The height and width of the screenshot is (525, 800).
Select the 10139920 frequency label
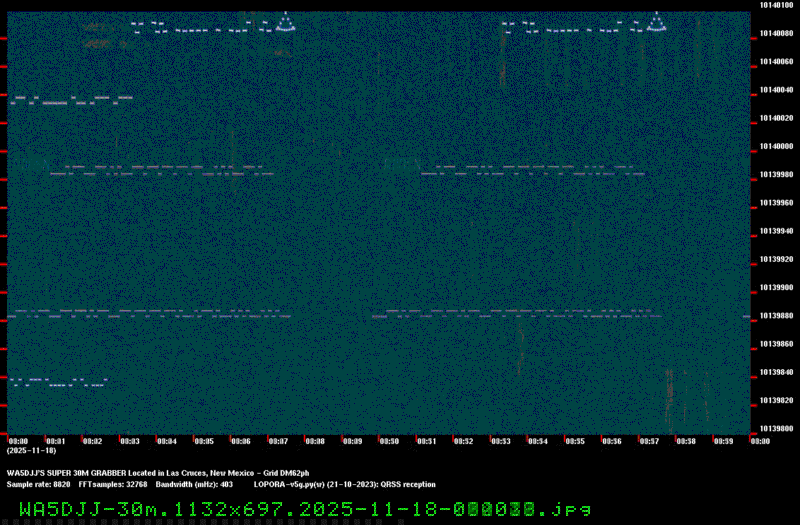tap(777, 259)
